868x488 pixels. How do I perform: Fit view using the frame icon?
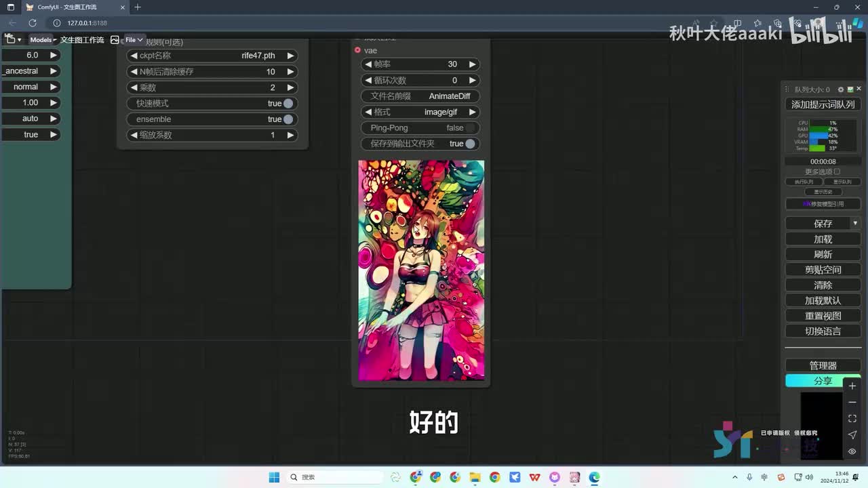click(x=852, y=418)
